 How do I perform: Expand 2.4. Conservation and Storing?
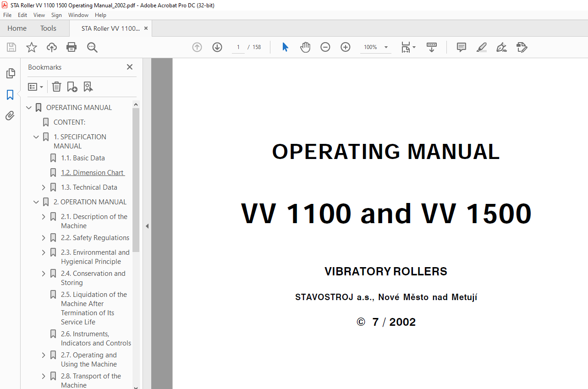tap(44, 274)
